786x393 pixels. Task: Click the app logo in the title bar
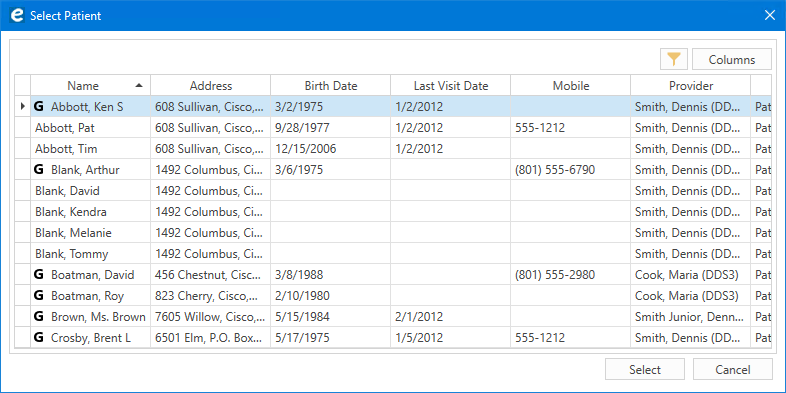pos(17,16)
